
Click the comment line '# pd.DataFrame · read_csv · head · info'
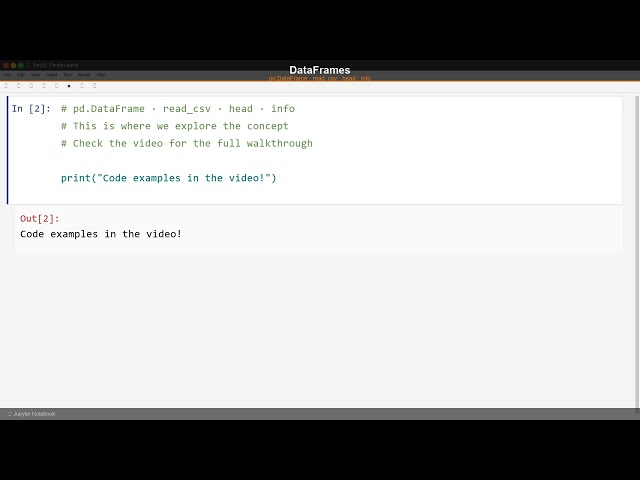[x=178, y=109]
